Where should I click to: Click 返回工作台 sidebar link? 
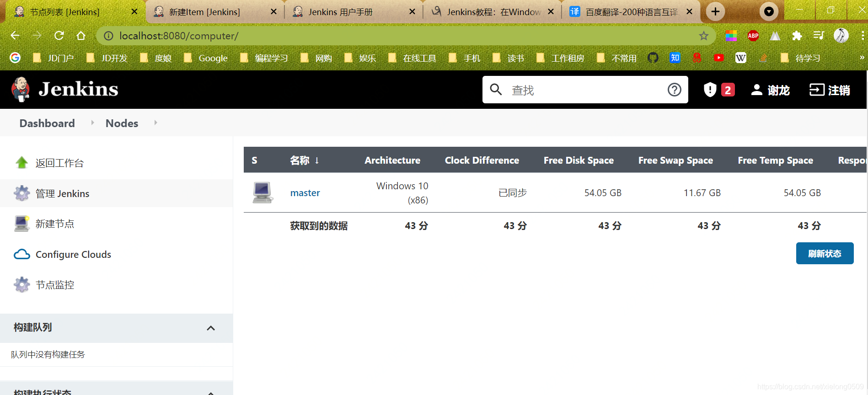pos(59,163)
